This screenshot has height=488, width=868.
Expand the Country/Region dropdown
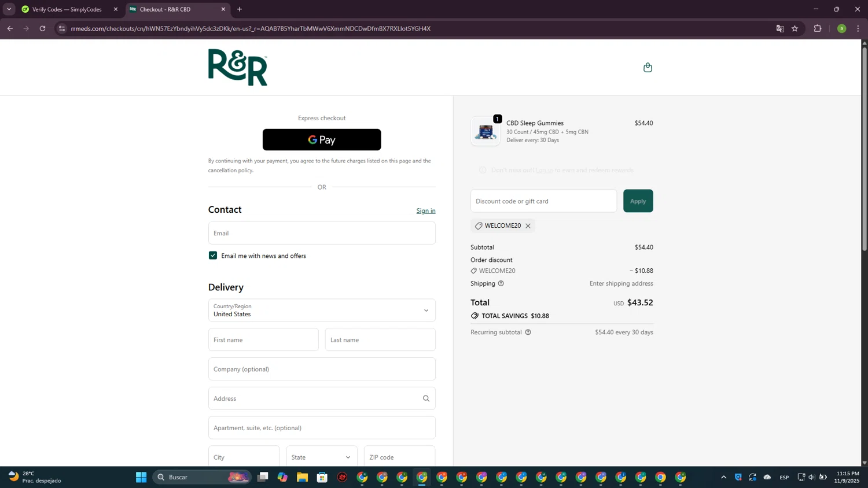click(x=322, y=310)
